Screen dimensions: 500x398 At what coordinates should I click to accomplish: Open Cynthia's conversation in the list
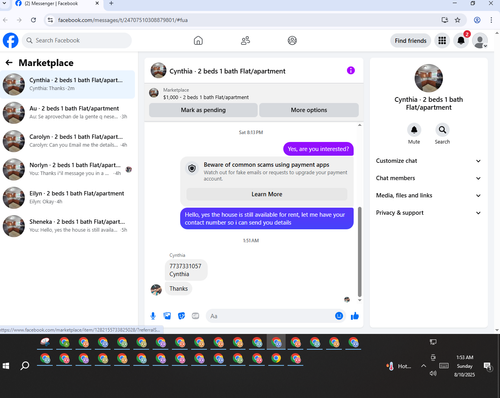(68, 84)
